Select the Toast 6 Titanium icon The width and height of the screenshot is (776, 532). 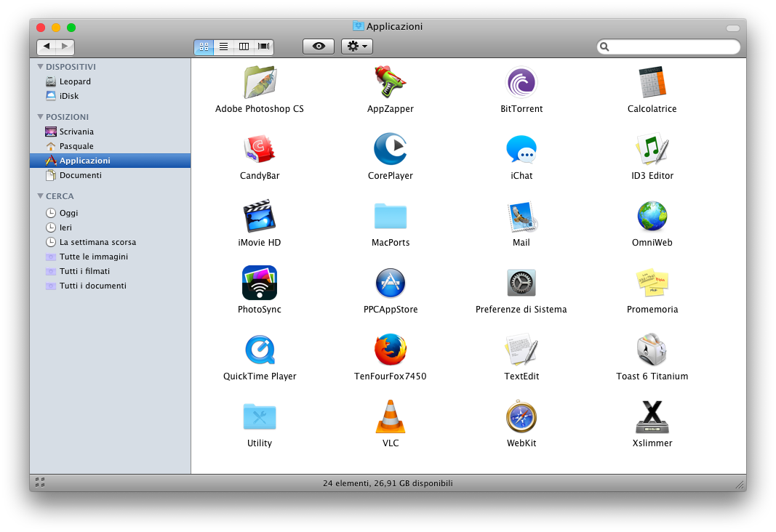pos(652,350)
